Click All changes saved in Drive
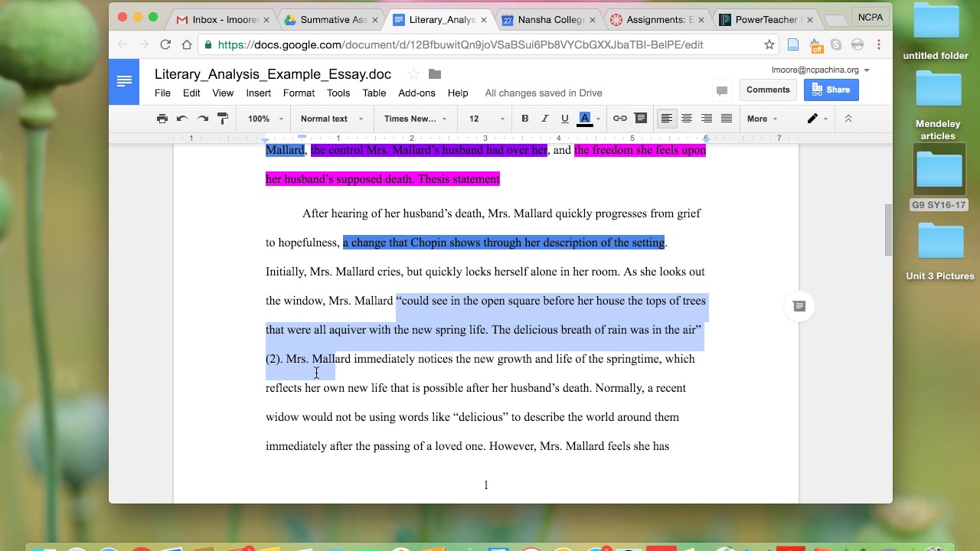980x551 pixels. (544, 93)
